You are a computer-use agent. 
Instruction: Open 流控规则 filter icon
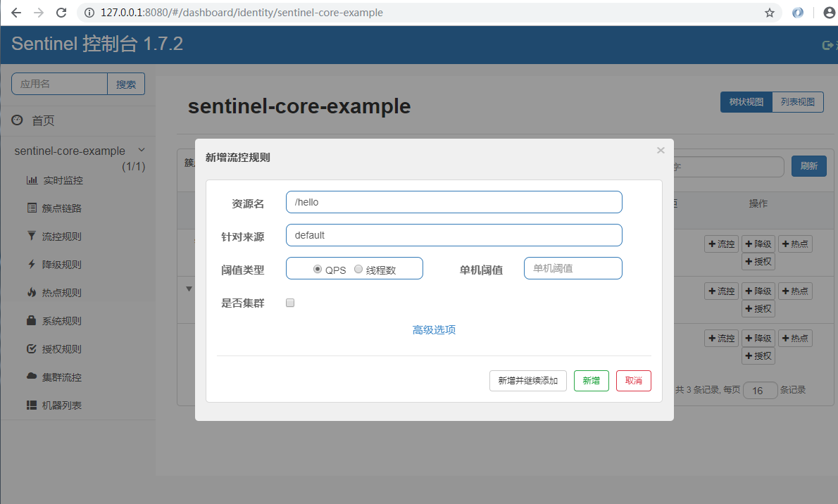click(32, 236)
